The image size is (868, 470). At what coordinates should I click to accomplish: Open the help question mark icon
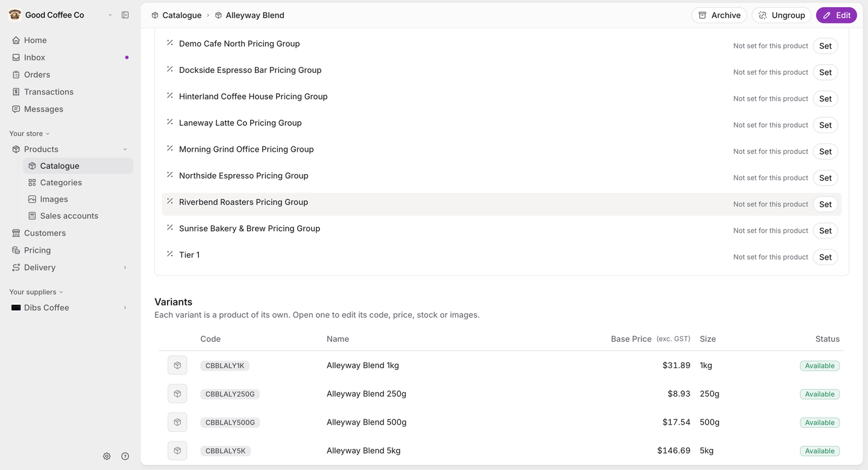pyautogui.click(x=125, y=456)
